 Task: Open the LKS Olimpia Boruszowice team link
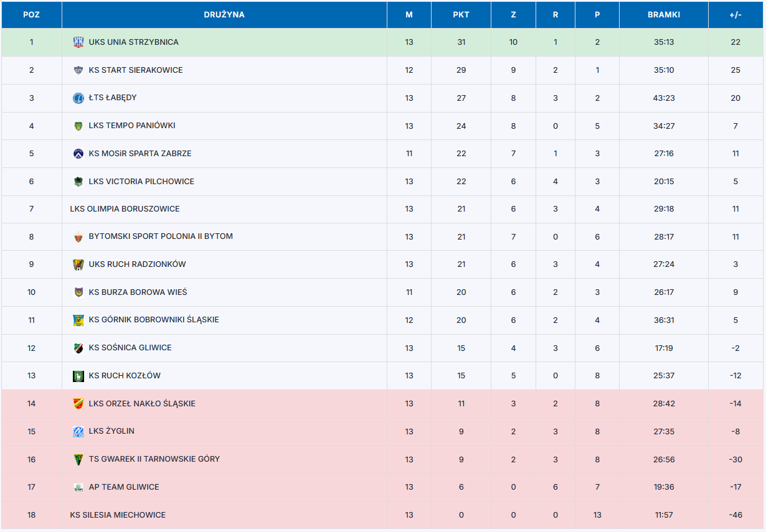[x=125, y=209]
